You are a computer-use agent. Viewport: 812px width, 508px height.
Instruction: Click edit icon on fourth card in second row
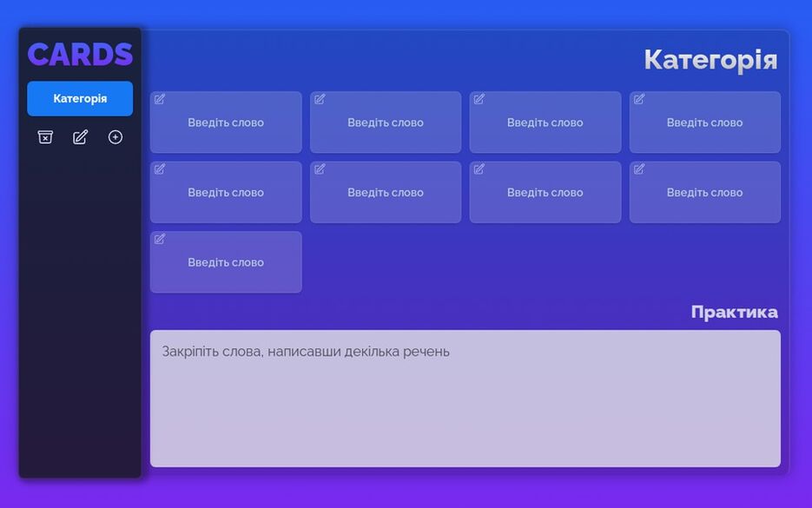point(639,169)
